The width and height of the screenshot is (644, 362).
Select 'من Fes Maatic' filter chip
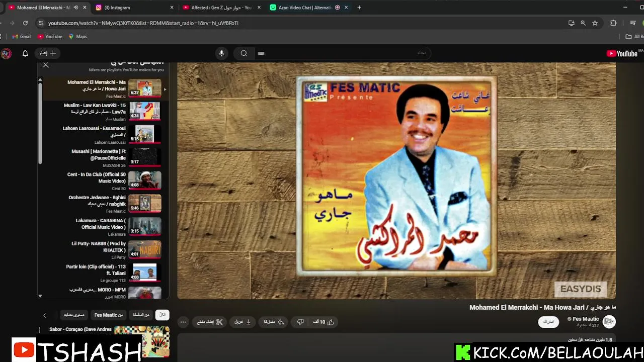(x=109, y=315)
